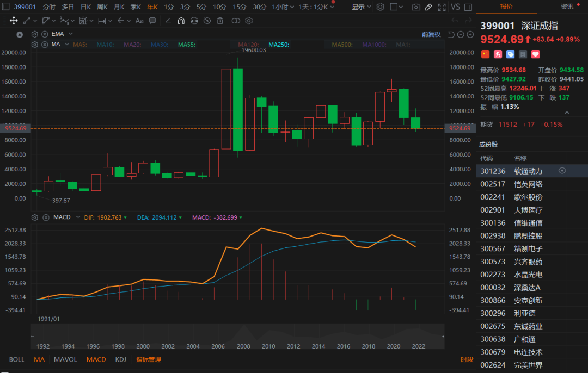Expand the EMA indicator dropdown
588x373 pixels.
click(x=70, y=34)
